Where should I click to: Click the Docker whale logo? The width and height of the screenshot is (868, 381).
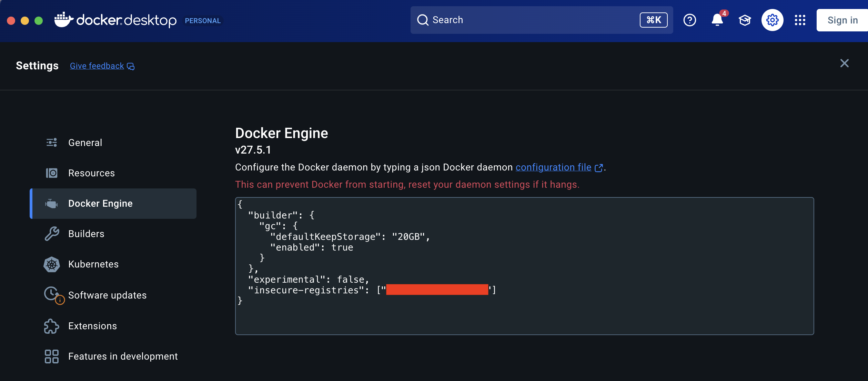click(64, 20)
